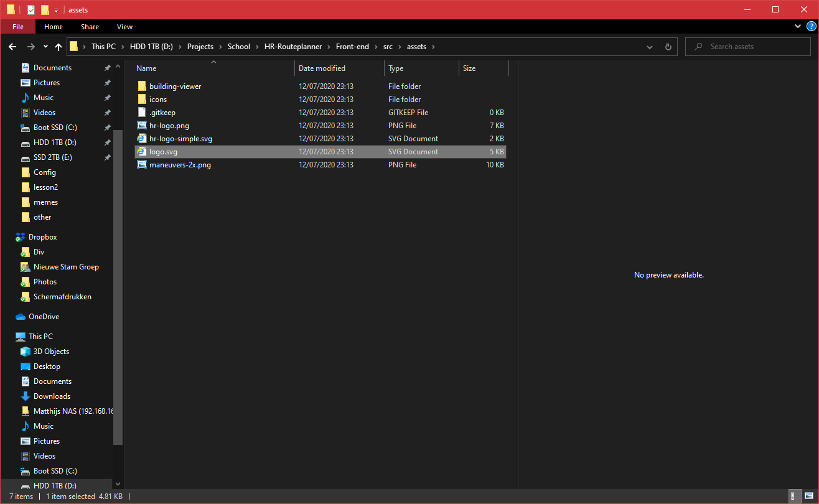Click the New Folder quick access icon

[44, 9]
